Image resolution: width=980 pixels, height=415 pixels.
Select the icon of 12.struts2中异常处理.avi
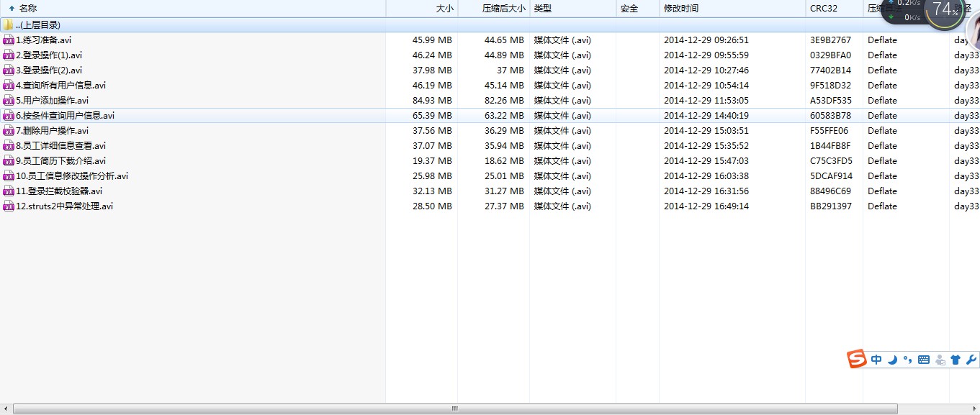tap(9, 206)
